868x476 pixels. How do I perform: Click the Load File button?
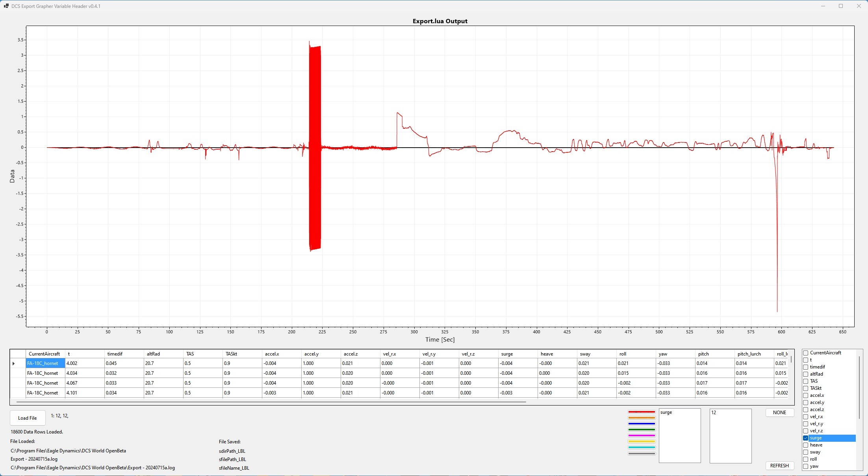click(x=28, y=418)
